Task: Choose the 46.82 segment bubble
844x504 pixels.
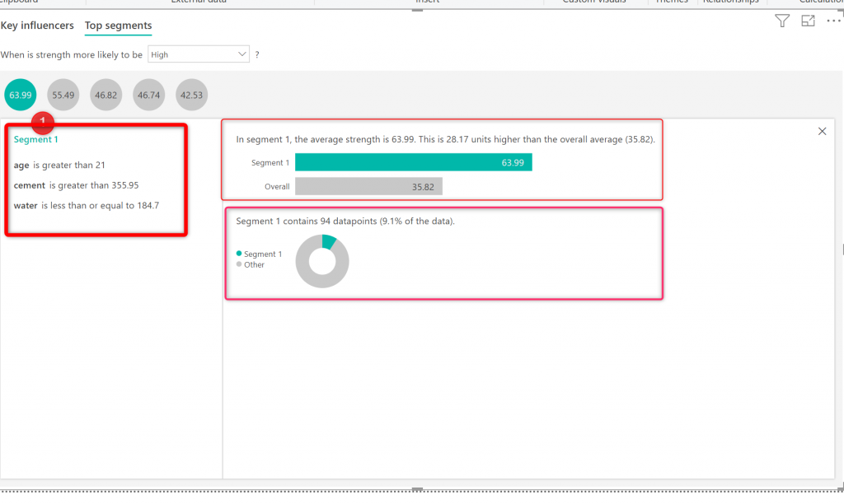Action: pyautogui.click(x=106, y=95)
